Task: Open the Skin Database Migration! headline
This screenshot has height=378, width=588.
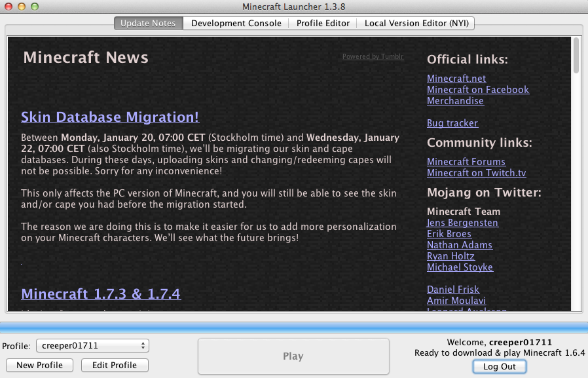Action: pyautogui.click(x=110, y=117)
